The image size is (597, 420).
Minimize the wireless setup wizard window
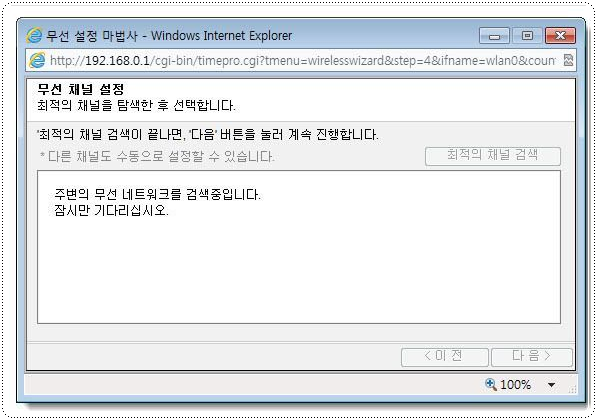[x=494, y=36]
